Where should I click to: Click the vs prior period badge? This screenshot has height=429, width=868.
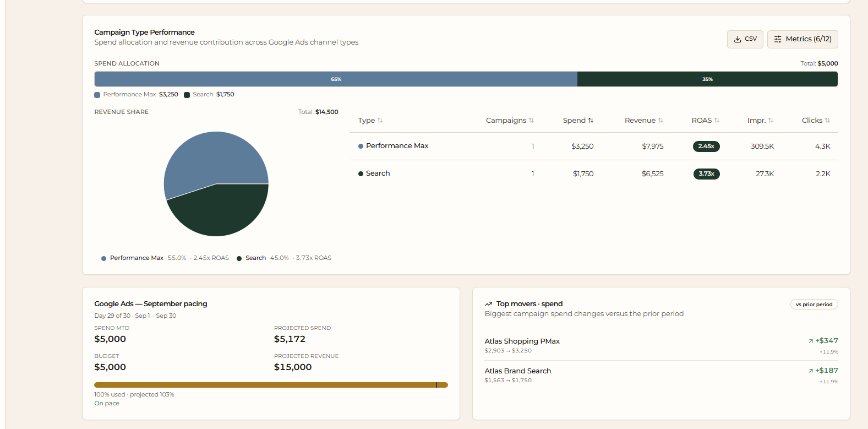coord(814,305)
